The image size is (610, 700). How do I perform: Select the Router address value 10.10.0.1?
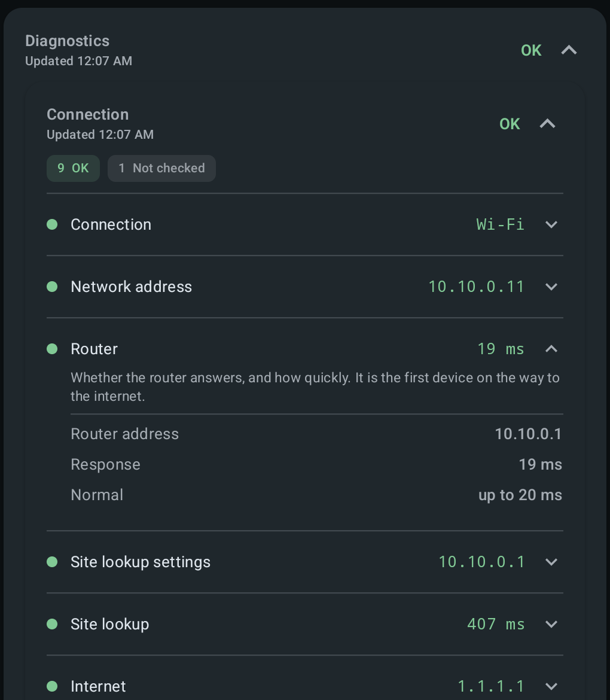coord(528,434)
